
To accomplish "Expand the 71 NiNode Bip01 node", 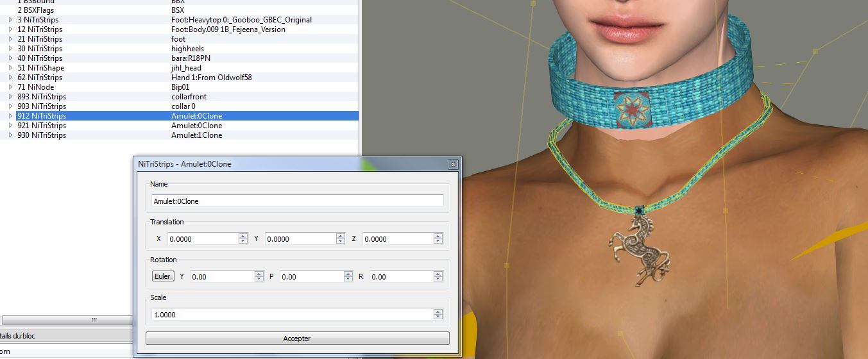I will (x=11, y=87).
